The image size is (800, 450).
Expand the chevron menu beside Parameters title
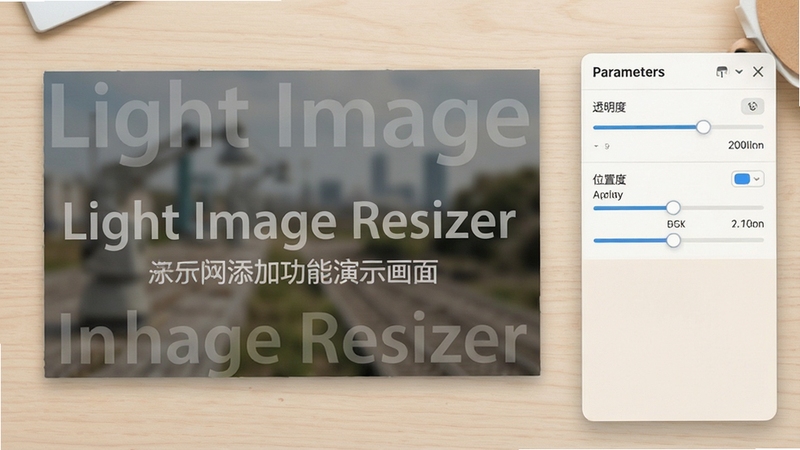tap(739, 72)
